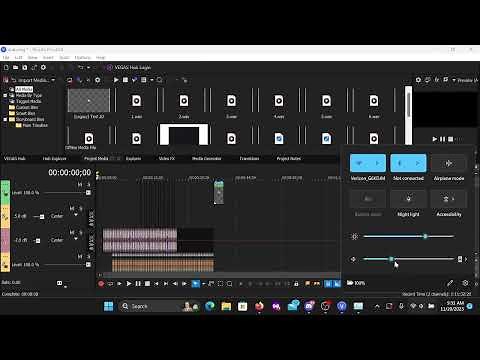Image resolution: width=480 pixels, height=360 pixels.
Task: Click the timeline transport Play button
Action: [x=129, y=284]
